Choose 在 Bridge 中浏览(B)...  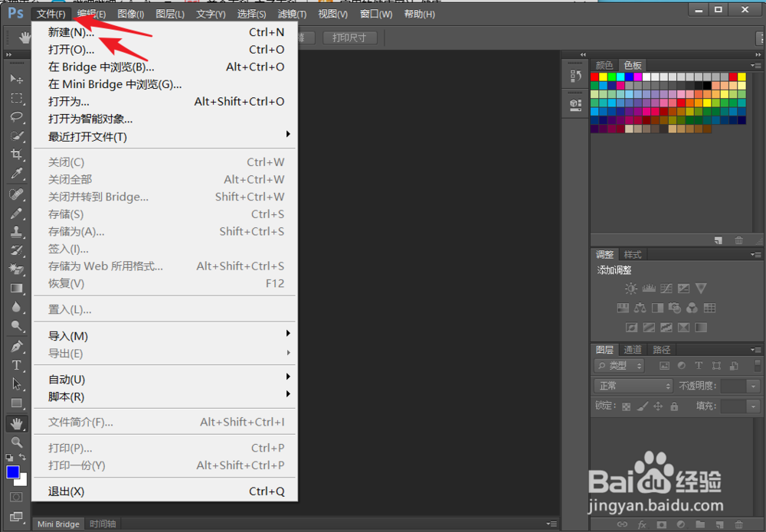pos(165,67)
